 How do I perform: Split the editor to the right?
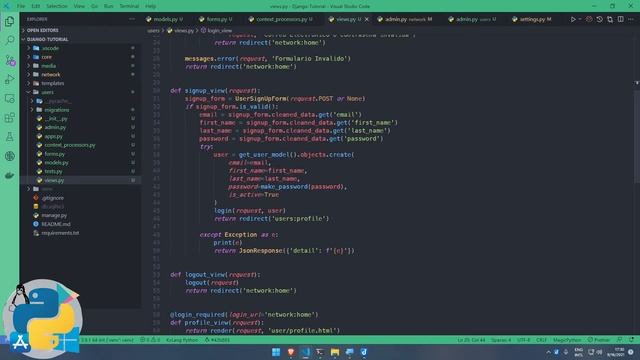620,19
